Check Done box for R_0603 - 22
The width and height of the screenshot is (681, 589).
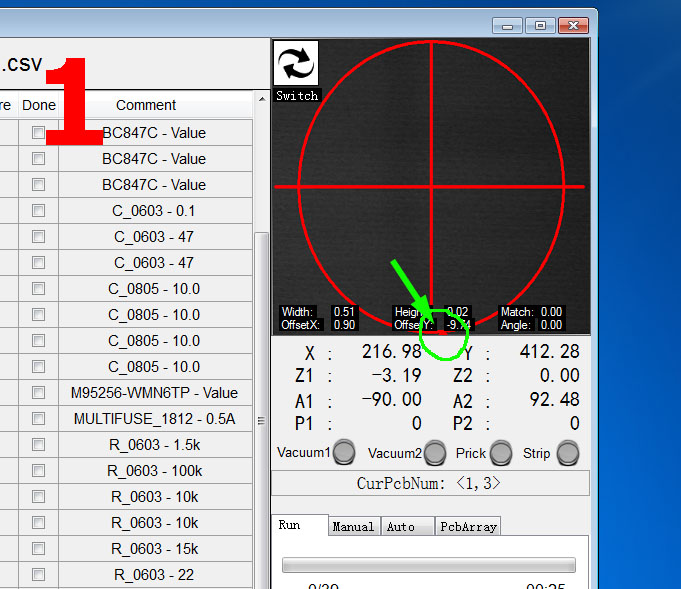[x=38, y=575]
